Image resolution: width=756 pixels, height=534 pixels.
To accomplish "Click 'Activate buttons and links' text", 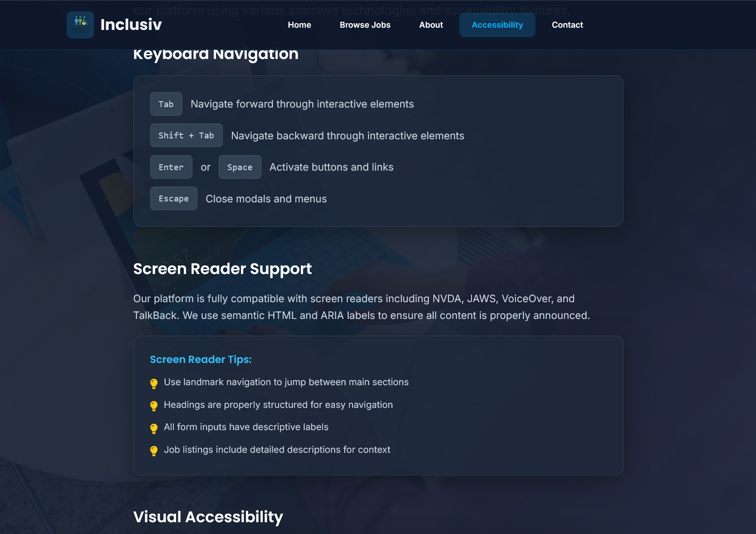I will pos(332,167).
